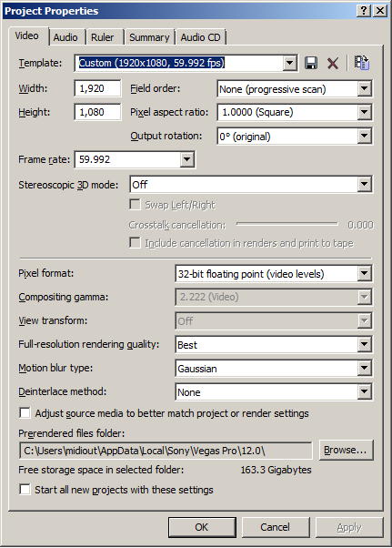Viewport: 392px width, 548px height.
Task: Open the Field order dropdown
Action: [x=365, y=89]
